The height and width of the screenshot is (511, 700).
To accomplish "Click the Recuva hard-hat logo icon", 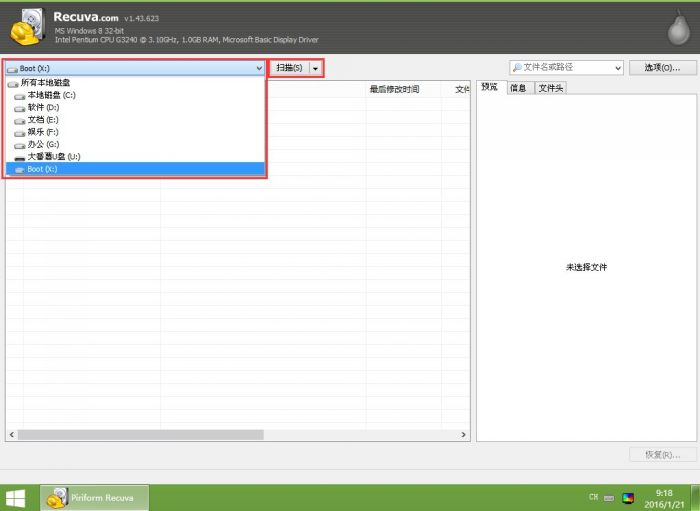I will tap(26, 29).
